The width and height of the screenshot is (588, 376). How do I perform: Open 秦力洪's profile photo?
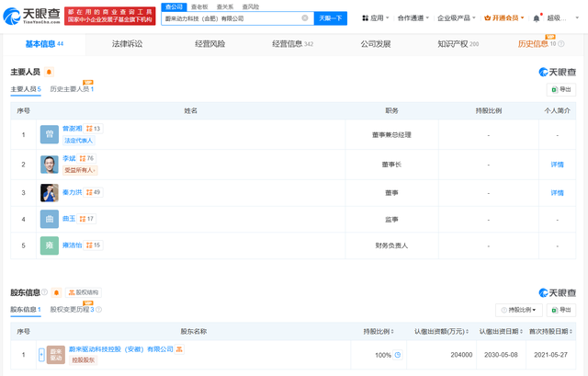[x=50, y=193]
